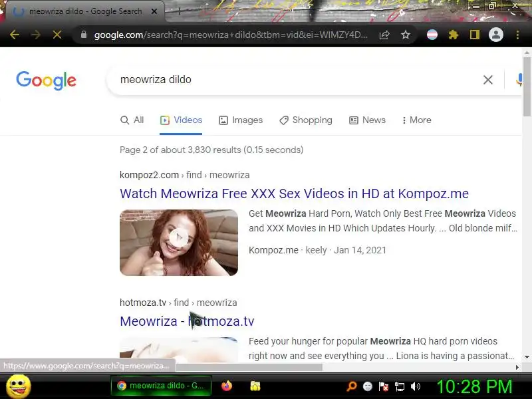Screen dimensions: 532x399
Task: Click the hotmoza.tv breadcrumb URL
Action: point(178,303)
